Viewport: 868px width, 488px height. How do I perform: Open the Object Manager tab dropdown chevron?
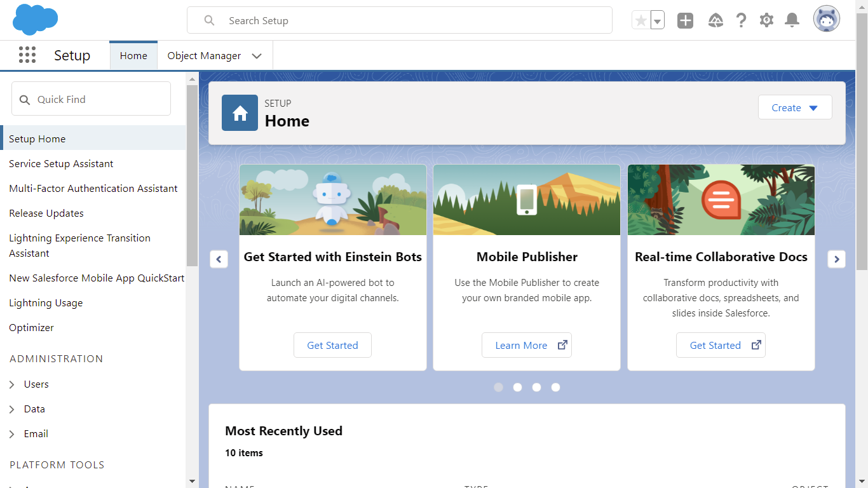(x=257, y=56)
